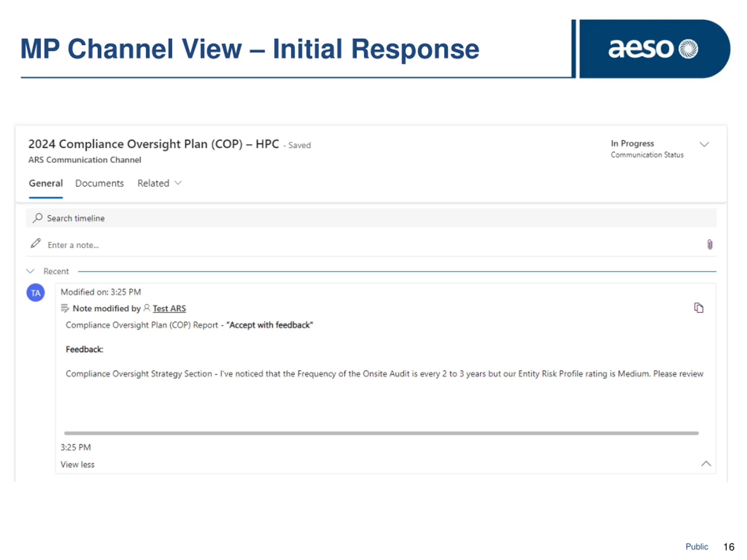Switch to the Documents tab
Viewport: 747px width, 560px height.
[x=100, y=183]
